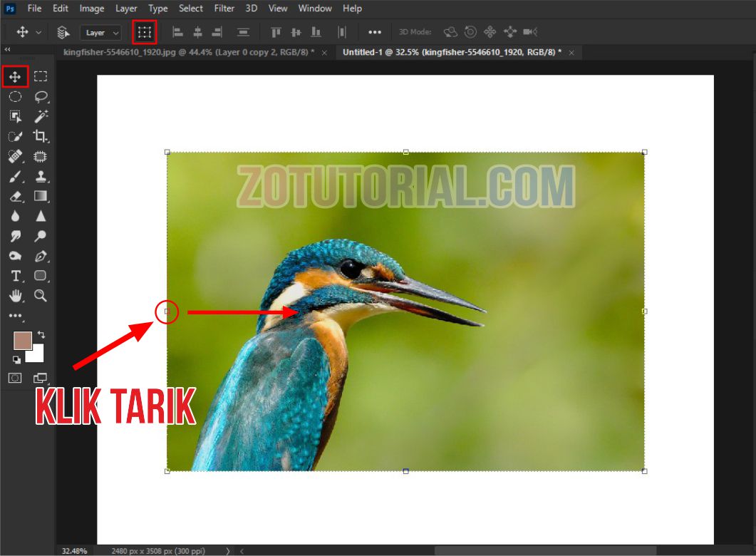Toggle Auto-Select layers icon
756x556 pixels.
point(63,32)
